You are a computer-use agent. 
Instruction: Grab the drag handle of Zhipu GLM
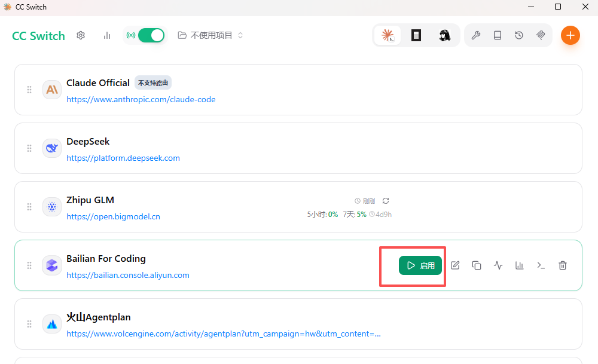[29, 207]
